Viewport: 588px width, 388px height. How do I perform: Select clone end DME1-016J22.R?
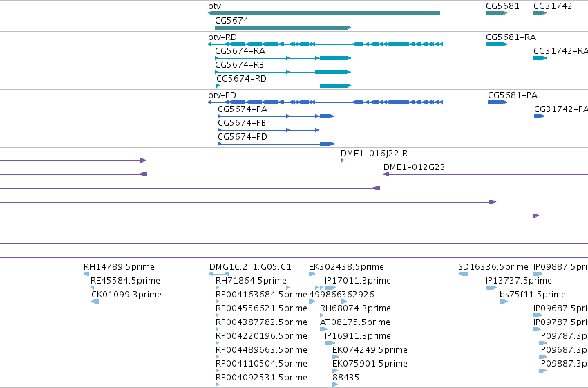(x=374, y=154)
